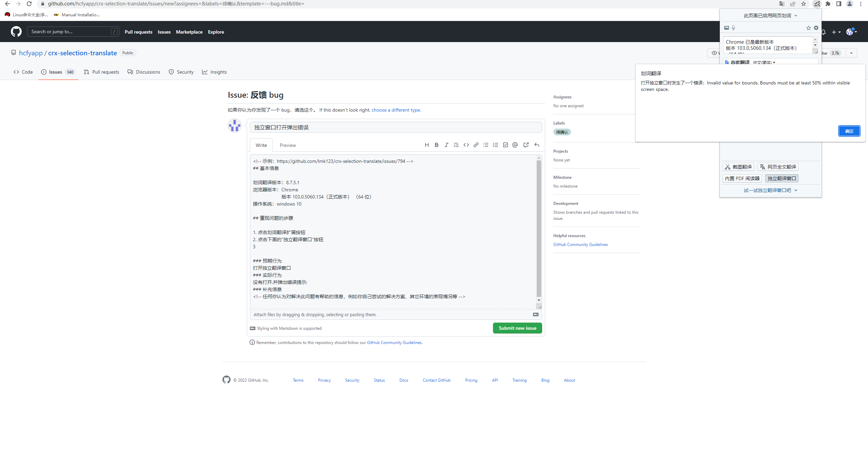Toggle microphone input in the translate popup
This screenshot has width=868, height=460.
tap(733, 28)
